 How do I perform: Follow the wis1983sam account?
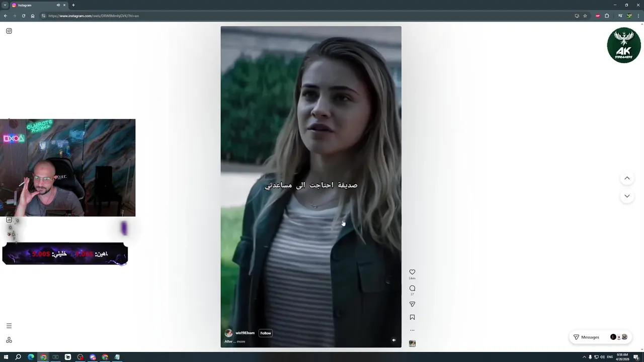pos(266,333)
